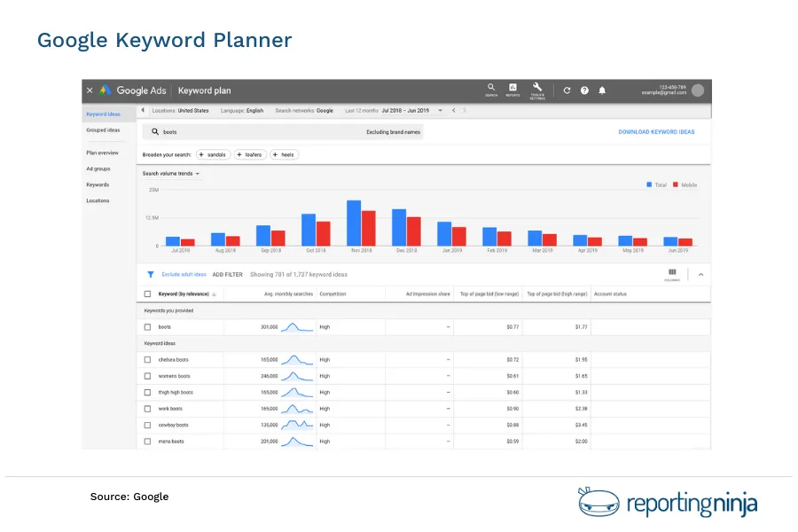
Task: Go to next date range arrow
Action: 464,111
